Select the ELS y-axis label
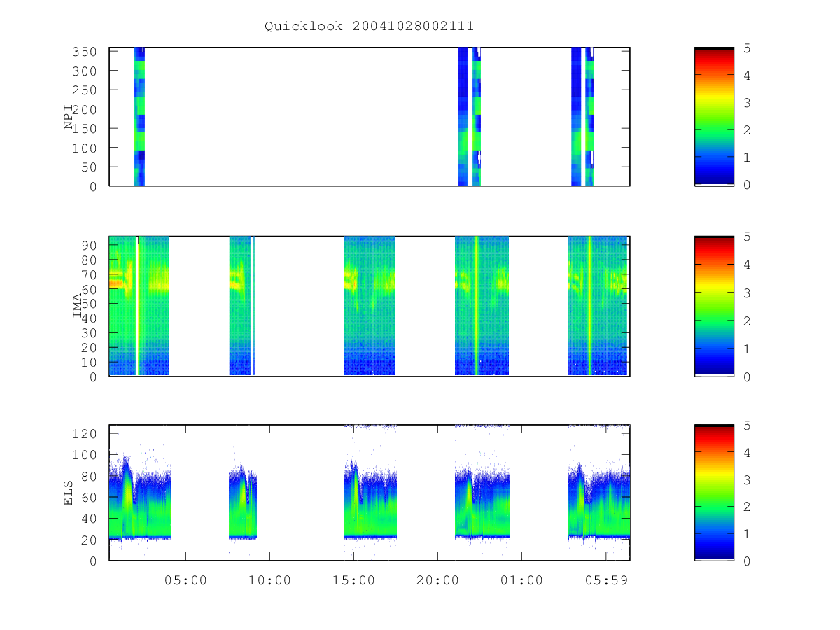 click(69, 493)
